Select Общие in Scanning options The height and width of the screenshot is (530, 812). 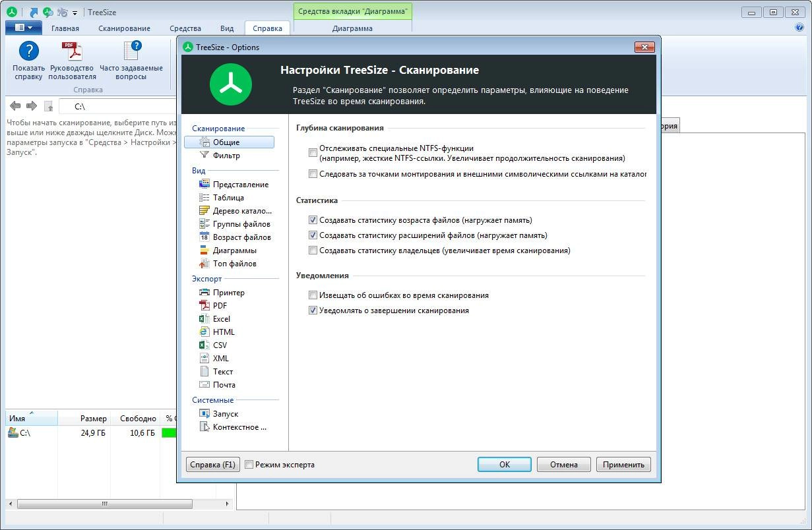pos(229,142)
